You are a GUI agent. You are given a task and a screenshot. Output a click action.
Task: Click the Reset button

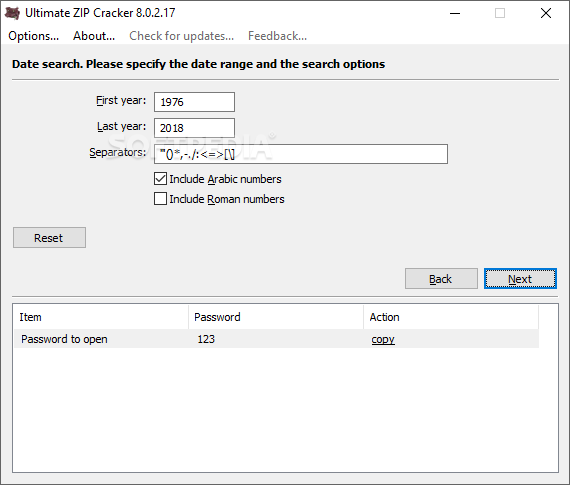pos(49,238)
